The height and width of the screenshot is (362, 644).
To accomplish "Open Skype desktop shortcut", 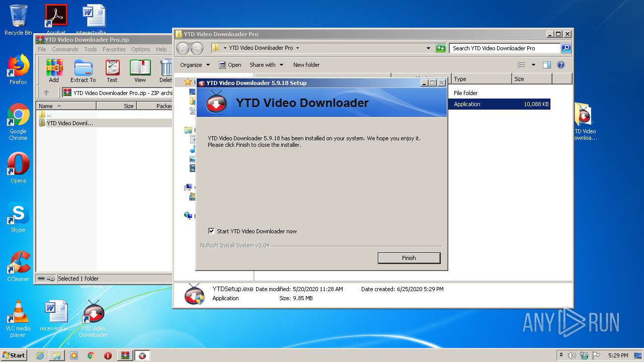I will pyautogui.click(x=18, y=217).
